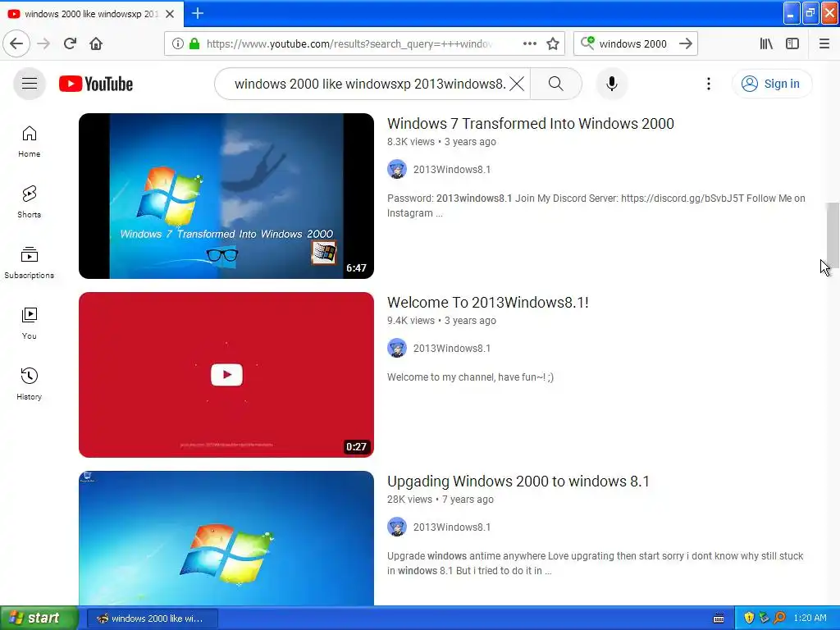
Task: Open the Upgading Windows 2000 video thumbnail
Action: click(x=226, y=538)
